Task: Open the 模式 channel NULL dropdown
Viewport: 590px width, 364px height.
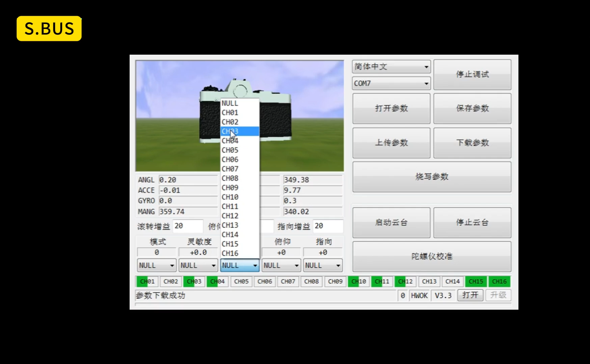Action: 157,265
